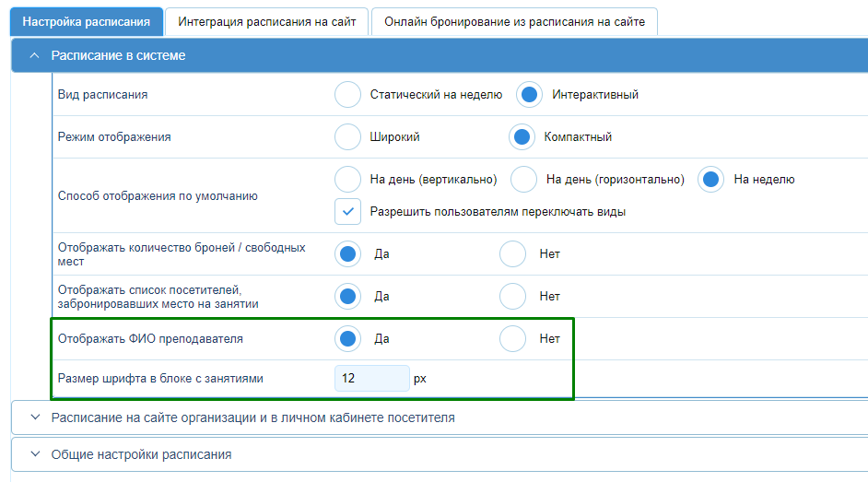
Task: Switch to Интеграция расписания на сайт tab
Action: tap(267, 22)
